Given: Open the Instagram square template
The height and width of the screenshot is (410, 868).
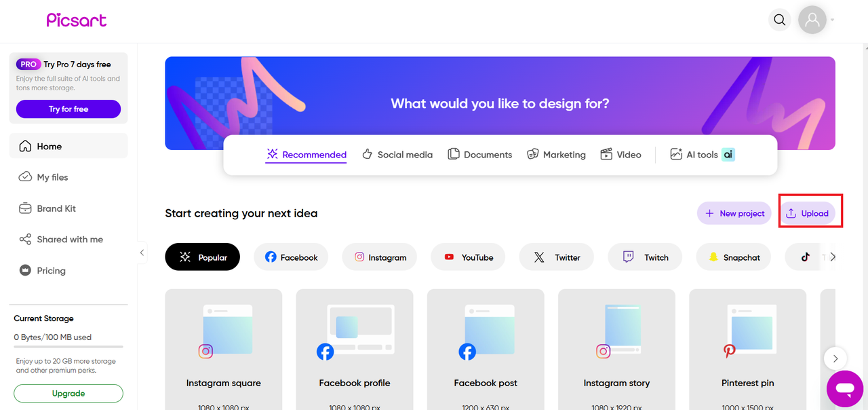Looking at the screenshot, I should [224, 349].
